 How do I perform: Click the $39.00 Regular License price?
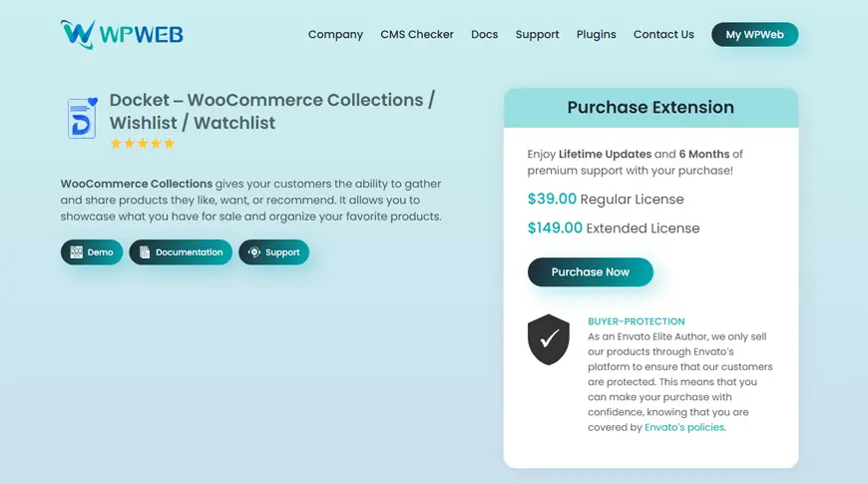pyautogui.click(x=606, y=199)
